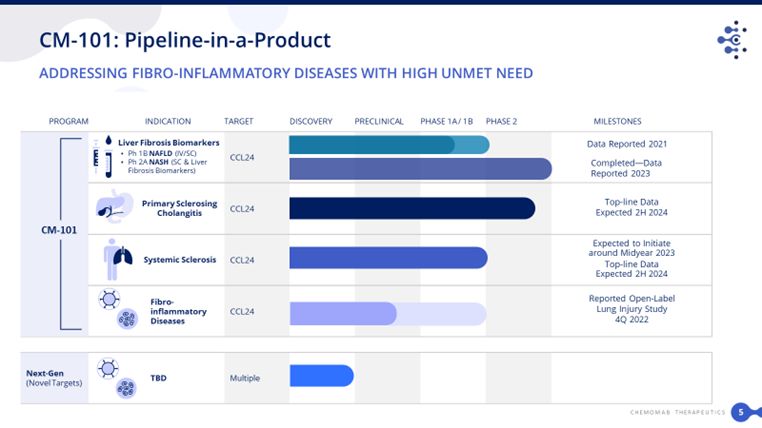Click the Chemomab logo in the top right
762x428 pixels.
(x=732, y=40)
